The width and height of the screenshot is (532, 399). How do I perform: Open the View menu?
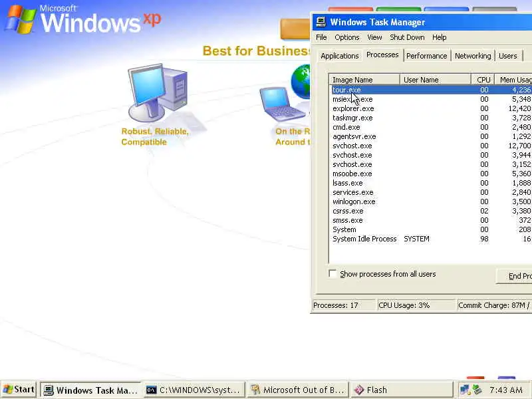[374, 37]
